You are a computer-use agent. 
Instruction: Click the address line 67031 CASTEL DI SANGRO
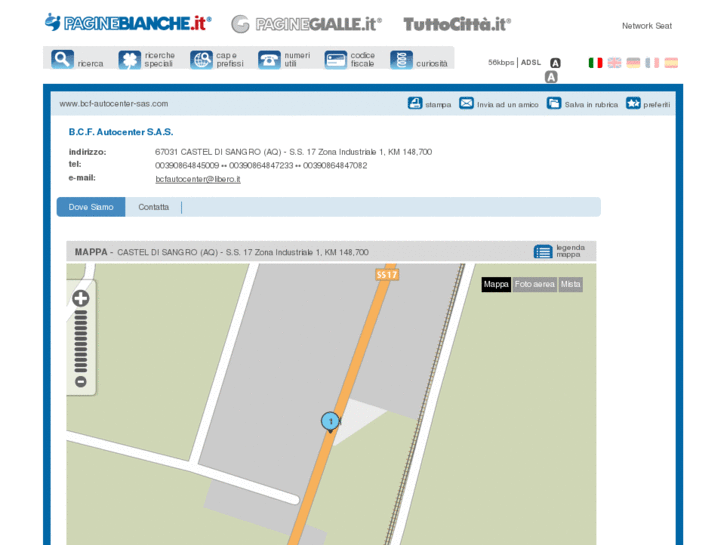(x=293, y=152)
